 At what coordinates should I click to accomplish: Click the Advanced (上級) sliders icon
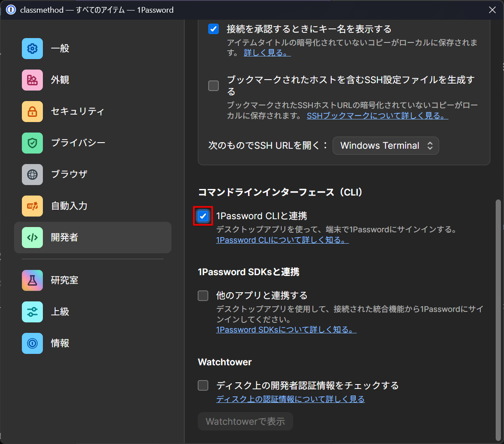point(32,312)
